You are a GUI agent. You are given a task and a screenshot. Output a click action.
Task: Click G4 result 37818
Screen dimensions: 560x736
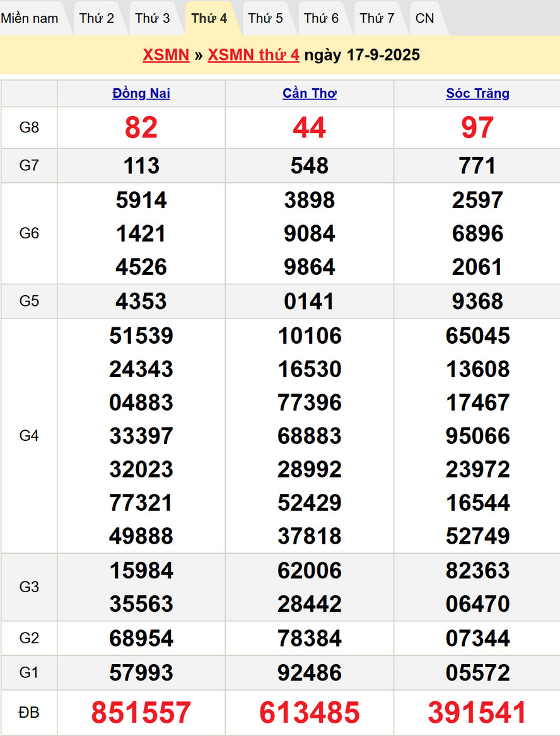(310, 535)
